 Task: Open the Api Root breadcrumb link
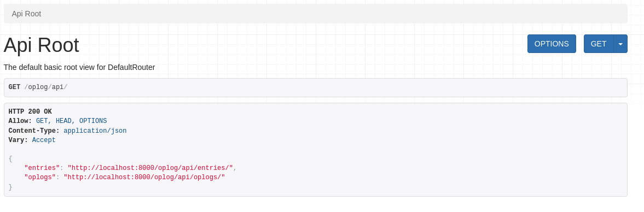26,14
